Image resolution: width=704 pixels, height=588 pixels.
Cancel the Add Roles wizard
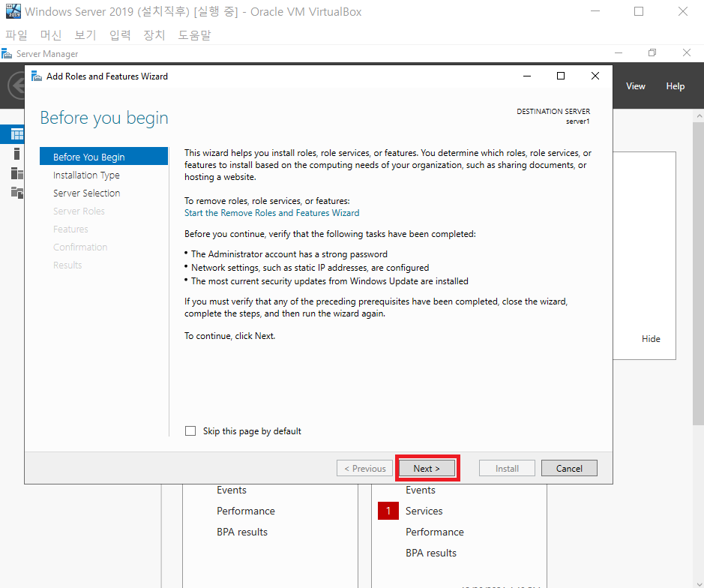coord(569,468)
